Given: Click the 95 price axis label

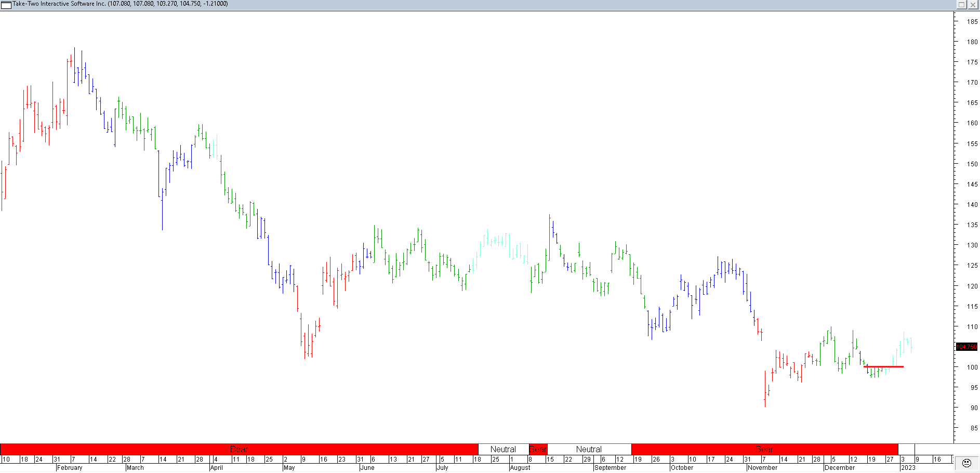Looking at the screenshot, I should click(974, 388).
